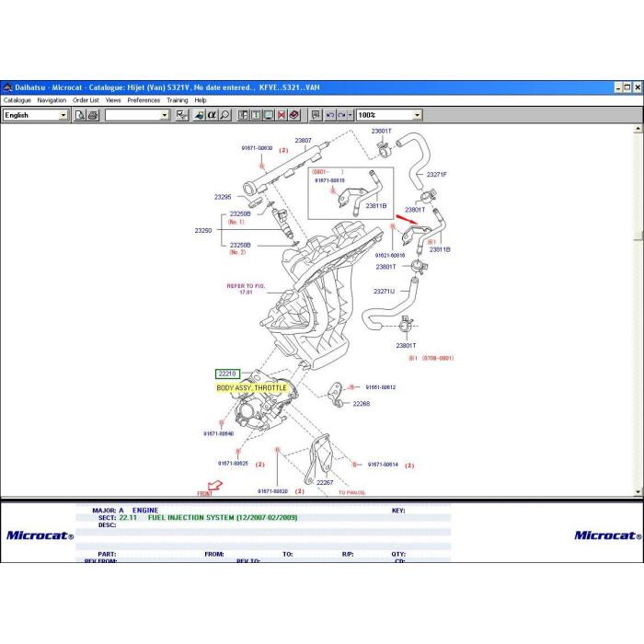Select bolt number 91671-80825 label
The width and height of the screenshot is (644, 644).
(x=233, y=464)
